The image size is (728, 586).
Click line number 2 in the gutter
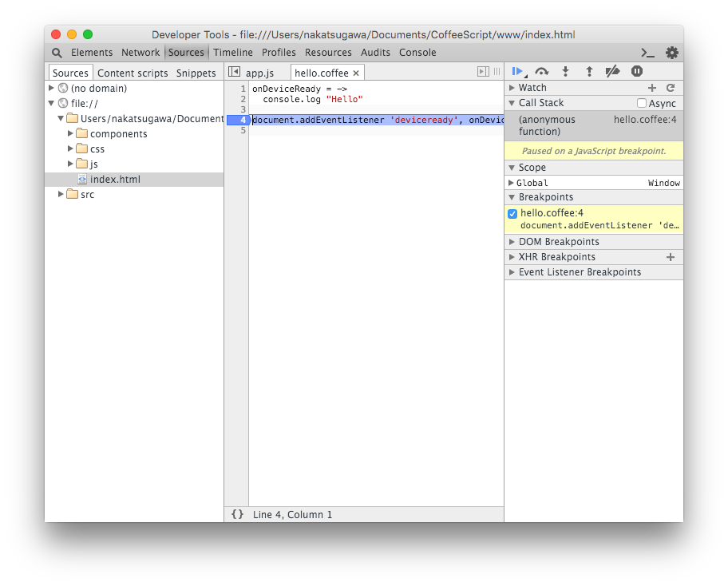pos(243,99)
